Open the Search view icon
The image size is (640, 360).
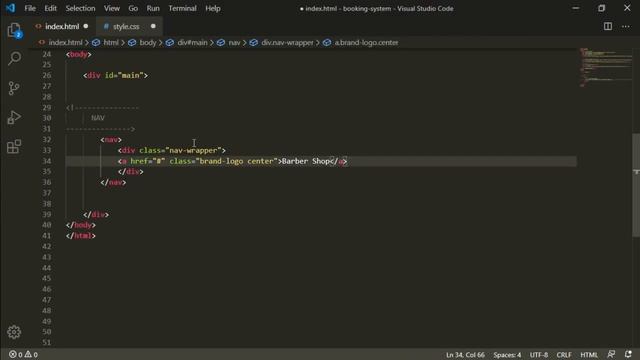coord(14,58)
